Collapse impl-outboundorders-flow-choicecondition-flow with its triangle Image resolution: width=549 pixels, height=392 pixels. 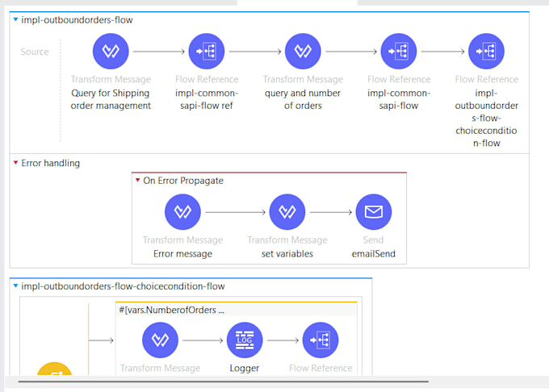click(15, 286)
